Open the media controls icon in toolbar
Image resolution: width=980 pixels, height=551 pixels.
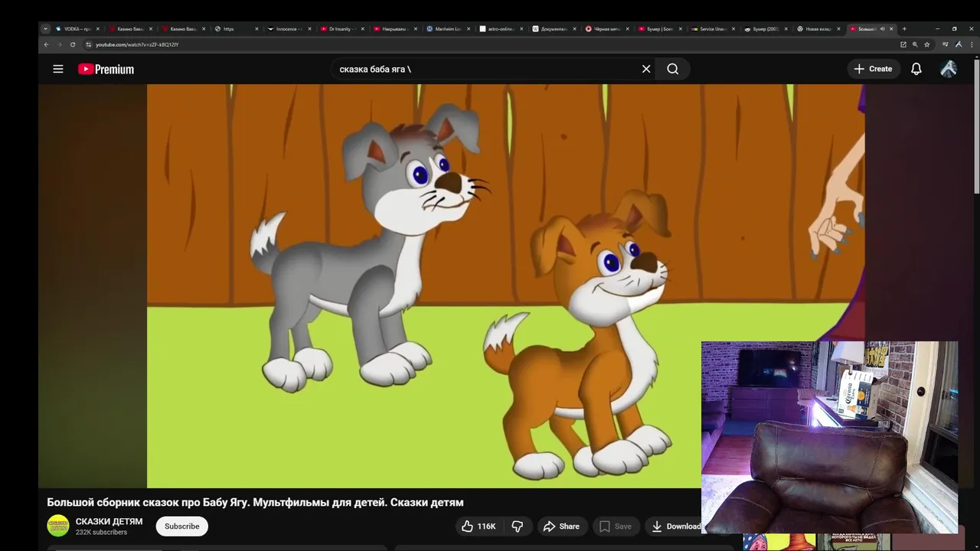[x=946, y=44]
